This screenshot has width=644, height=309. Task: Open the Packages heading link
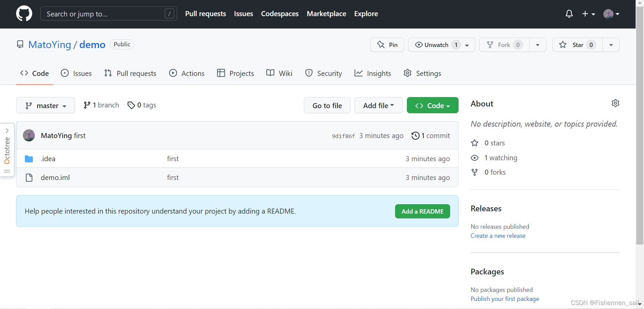(487, 272)
